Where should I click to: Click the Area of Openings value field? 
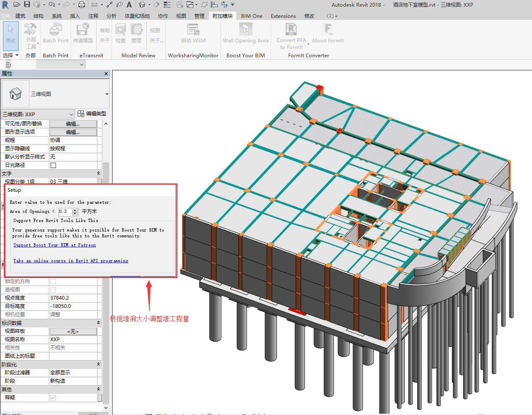tap(65, 212)
